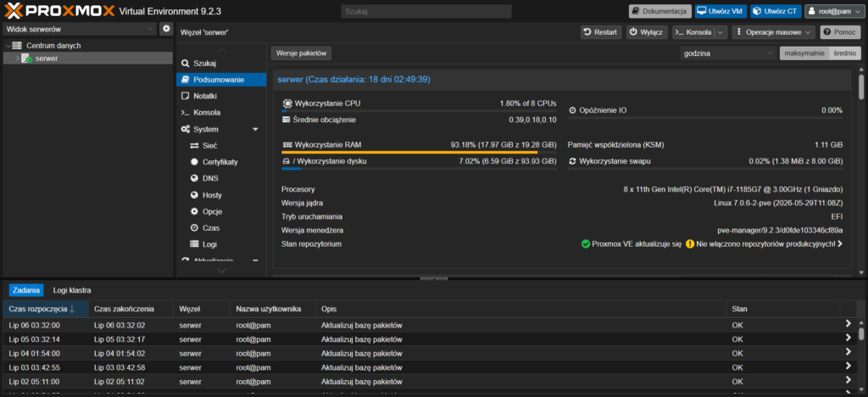Click the serwer node icon in tree
This screenshot has width=868, height=397.
[x=27, y=59]
